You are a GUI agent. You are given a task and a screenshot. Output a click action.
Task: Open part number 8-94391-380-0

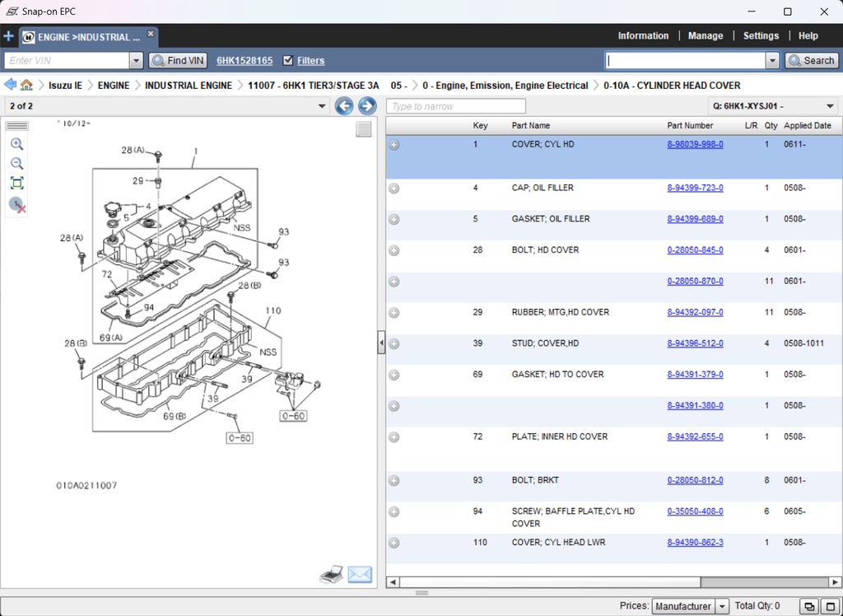tap(695, 405)
